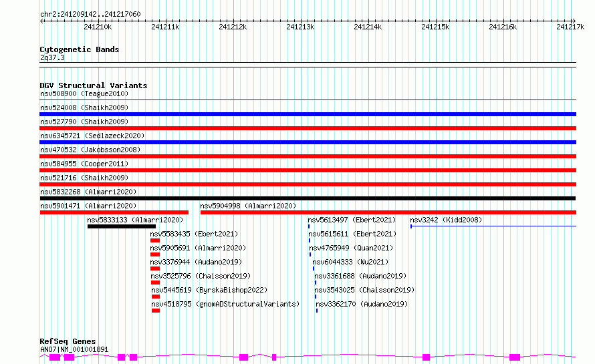Click the nsv6345721 (Sedlazeck2020) label
The width and height of the screenshot is (595, 364).
(92, 136)
